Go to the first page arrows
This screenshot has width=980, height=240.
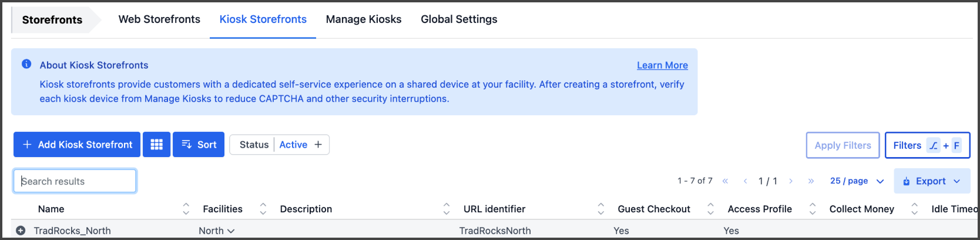point(725,181)
